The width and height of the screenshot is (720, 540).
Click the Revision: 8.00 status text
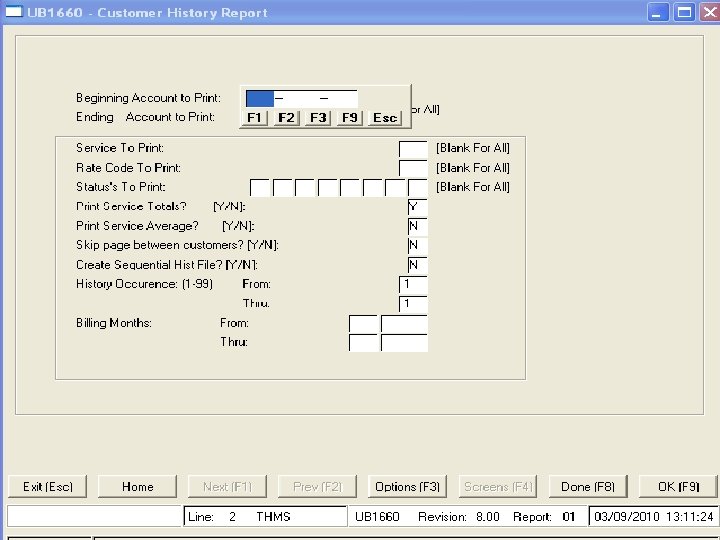tap(459, 517)
